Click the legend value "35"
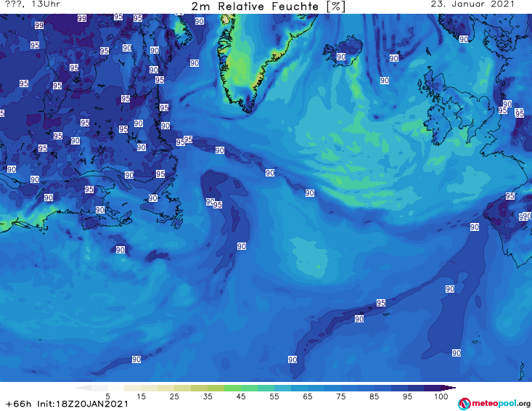Viewport: 532px width, 411px height. tap(208, 396)
